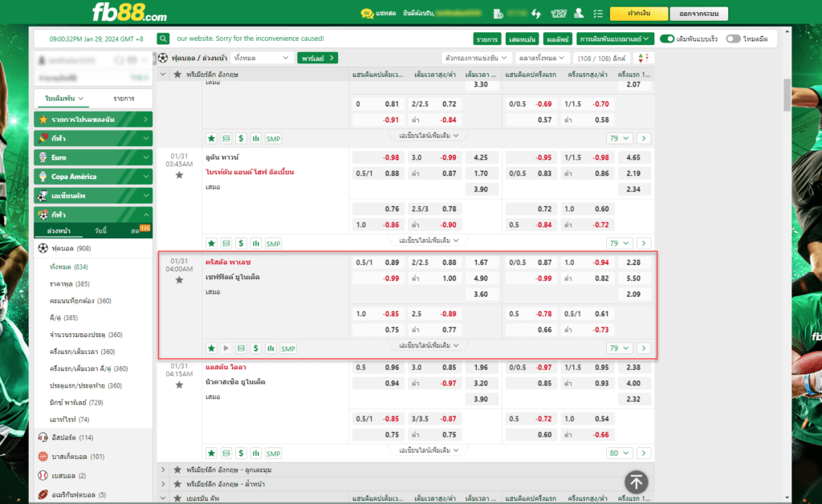This screenshot has width=822, height=504.
Task: Open the การเดิมพันแบบมาเลย์ odds type dropdown
Action: click(x=614, y=39)
